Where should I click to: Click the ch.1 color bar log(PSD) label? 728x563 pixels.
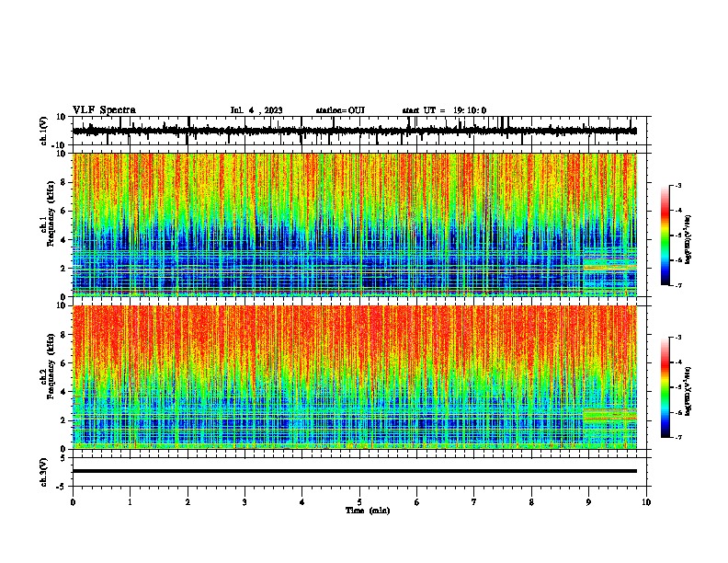click(x=688, y=240)
